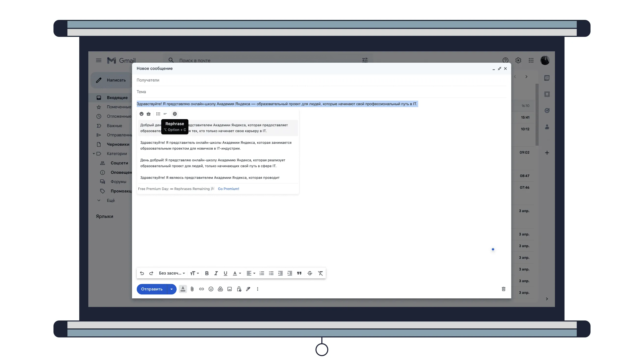Click the Numbered list icon
The width and height of the screenshot is (644, 361).
(x=262, y=273)
